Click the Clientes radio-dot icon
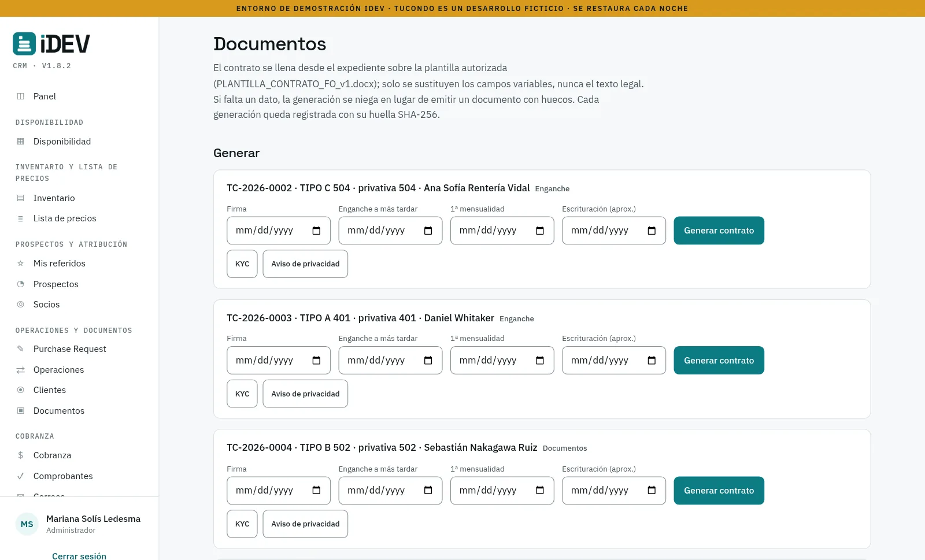Screen dimensions: 925x560 [x=21, y=390]
